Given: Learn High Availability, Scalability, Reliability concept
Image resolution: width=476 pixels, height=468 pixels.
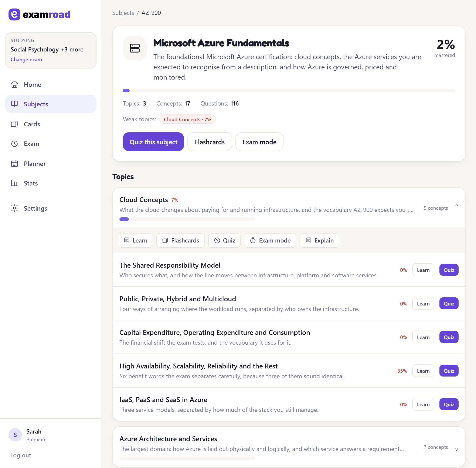Looking at the screenshot, I should pyautogui.click(x=423, y=371).
